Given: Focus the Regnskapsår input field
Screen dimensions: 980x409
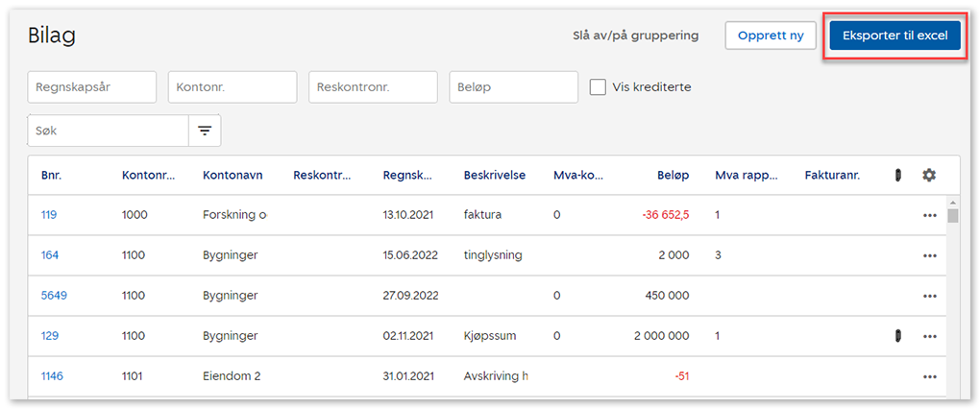Looking at the screenshot, I should tap(92, 87).
